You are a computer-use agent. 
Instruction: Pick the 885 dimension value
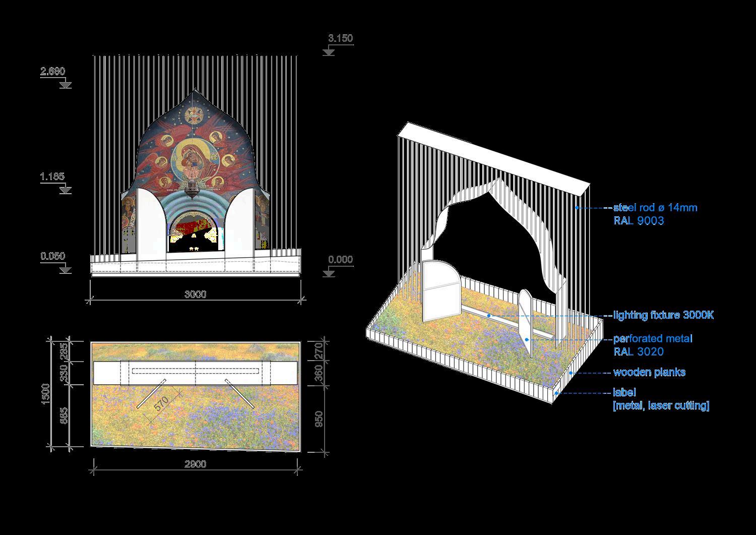coord(65,415)
